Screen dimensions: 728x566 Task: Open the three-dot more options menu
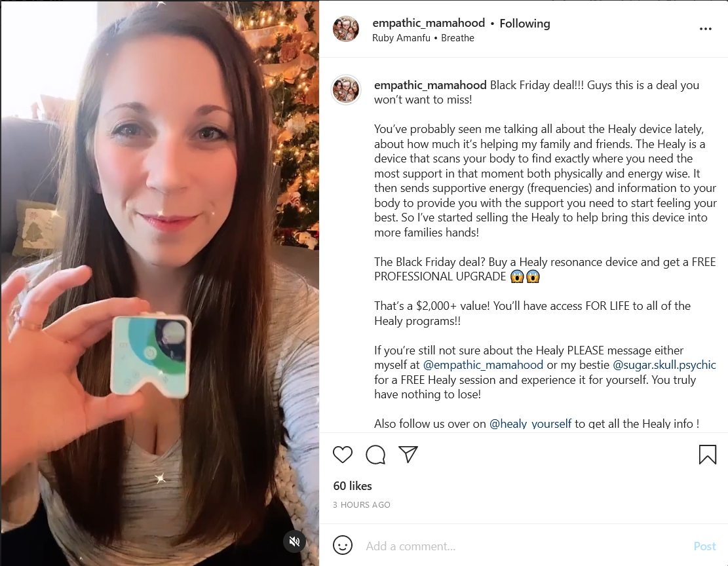coord(705,29)
